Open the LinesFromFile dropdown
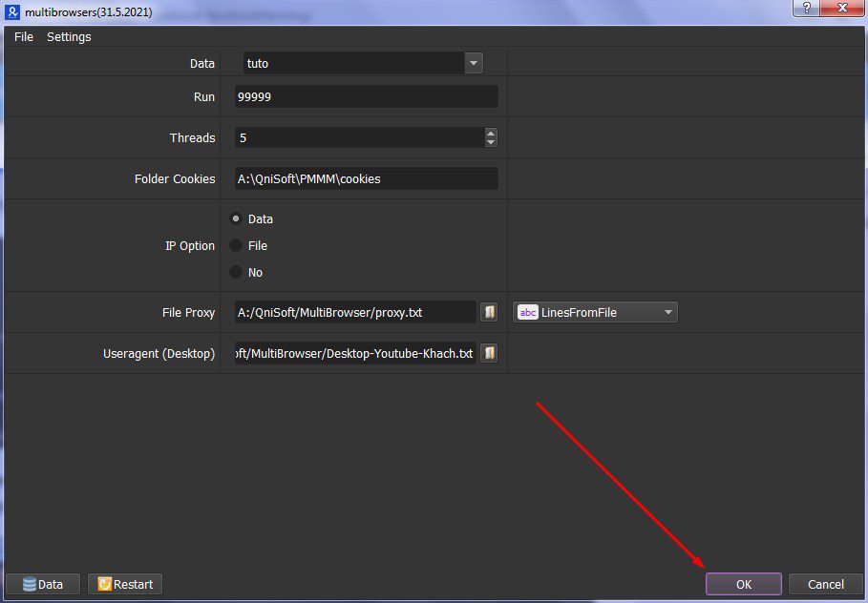This screenshot has height=603, width=868. click(x=595, y=312)
